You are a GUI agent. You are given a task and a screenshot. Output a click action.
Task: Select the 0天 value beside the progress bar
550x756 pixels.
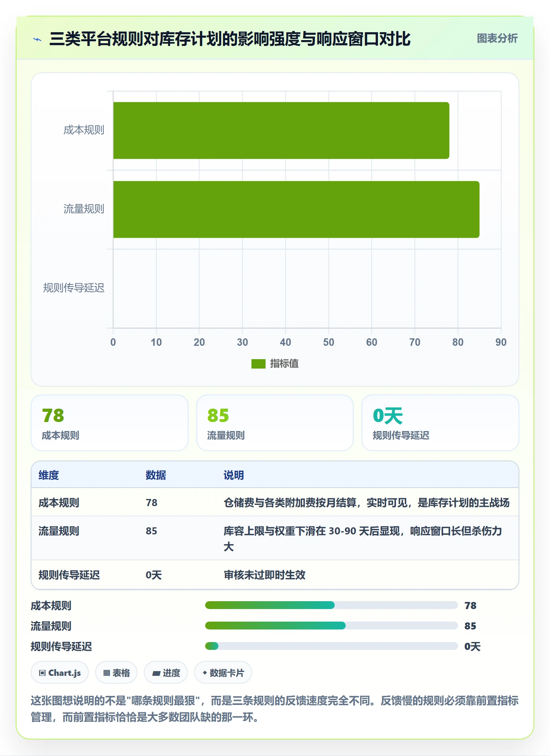pyautogui.click(x=472, y=646)
